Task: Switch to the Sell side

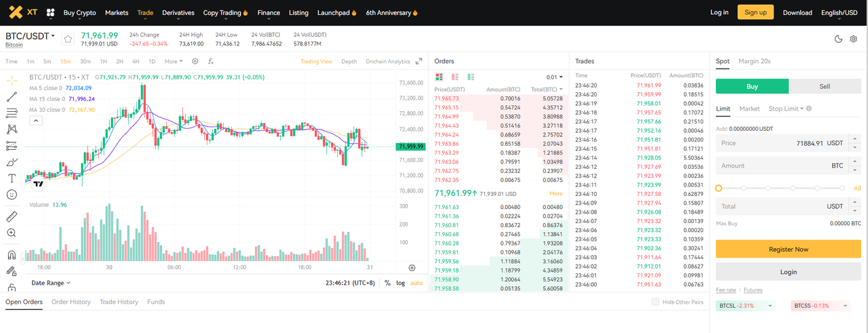Action: click(x=825, y=86)
